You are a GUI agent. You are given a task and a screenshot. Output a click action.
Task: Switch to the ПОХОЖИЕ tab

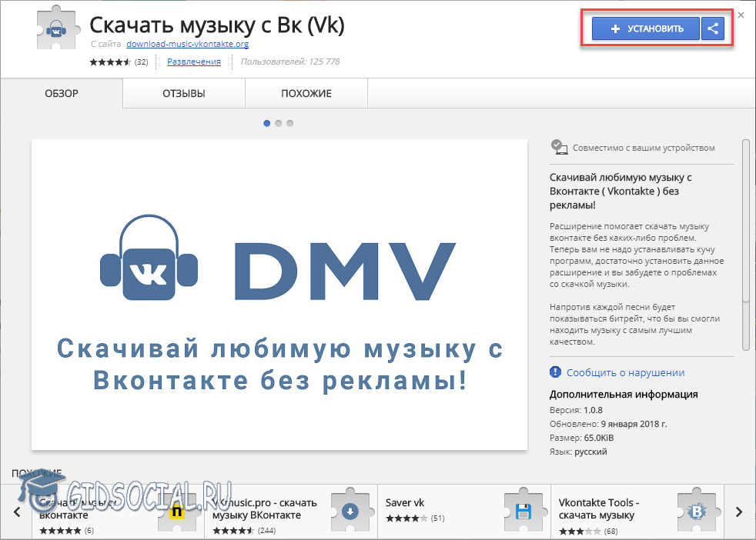pyautogui.click(x=306, y=94)
